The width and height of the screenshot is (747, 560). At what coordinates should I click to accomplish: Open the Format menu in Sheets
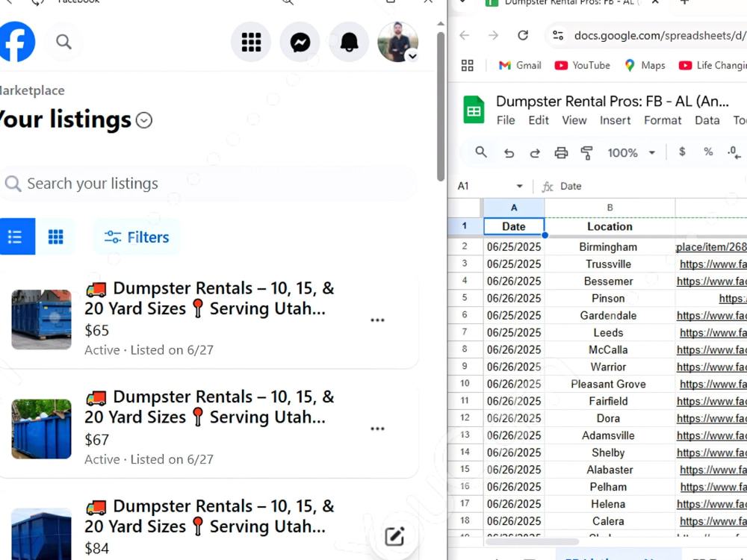663,120
